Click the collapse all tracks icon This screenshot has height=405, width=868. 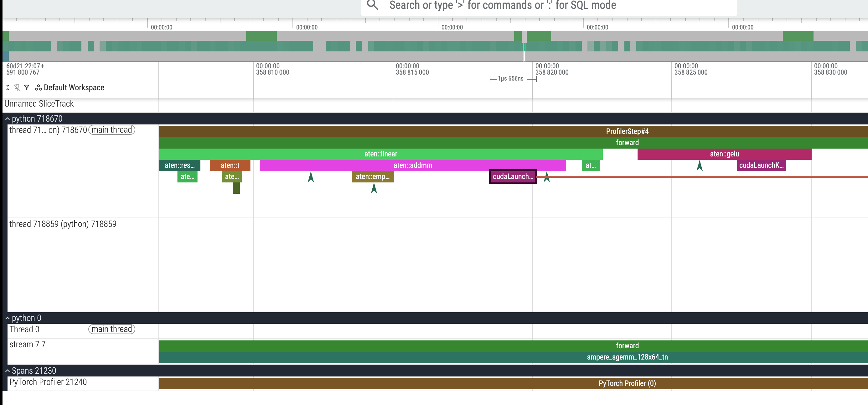point(8,88)
